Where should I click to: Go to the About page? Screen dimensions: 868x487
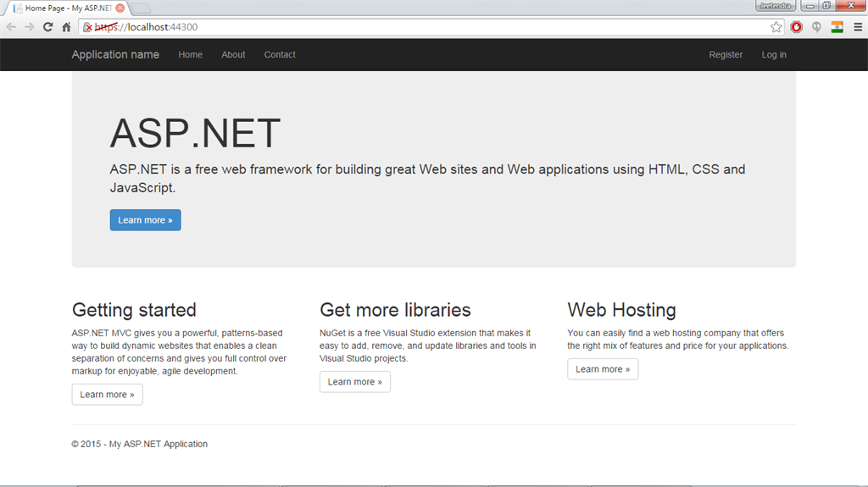point(233,54)
